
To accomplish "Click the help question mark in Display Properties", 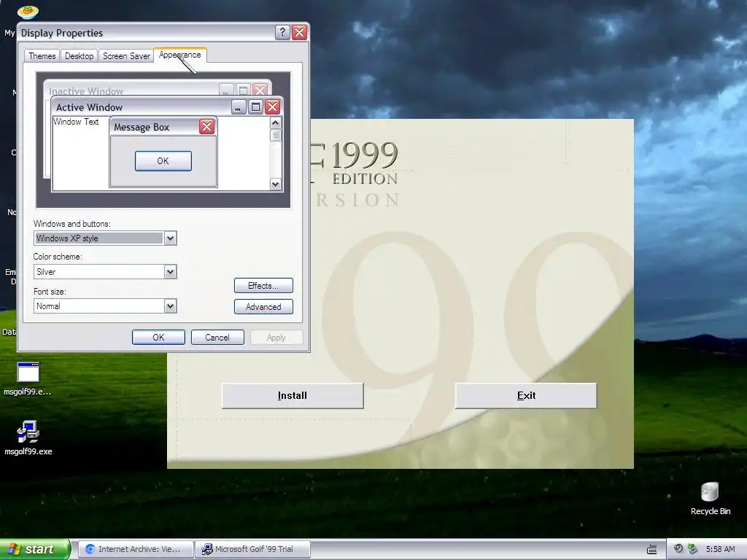I will [x=282, y=32].
